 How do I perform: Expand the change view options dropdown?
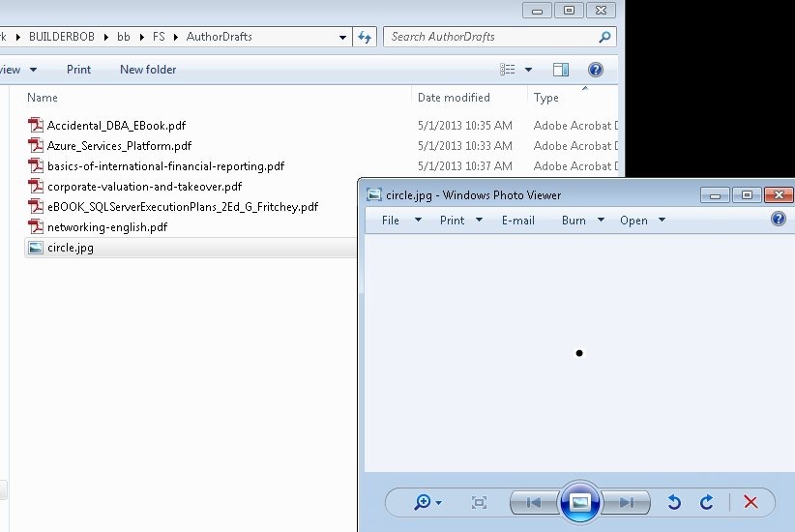click(528, 70)
